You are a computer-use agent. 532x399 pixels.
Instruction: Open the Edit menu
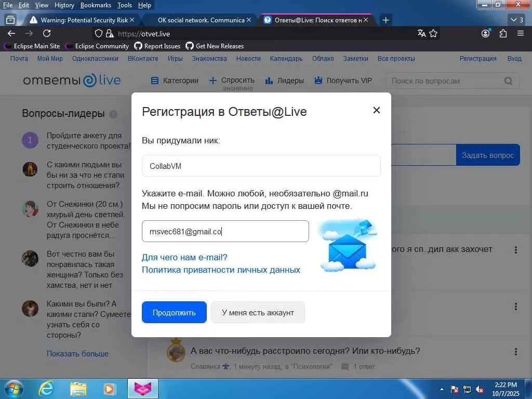click(24, 5)
